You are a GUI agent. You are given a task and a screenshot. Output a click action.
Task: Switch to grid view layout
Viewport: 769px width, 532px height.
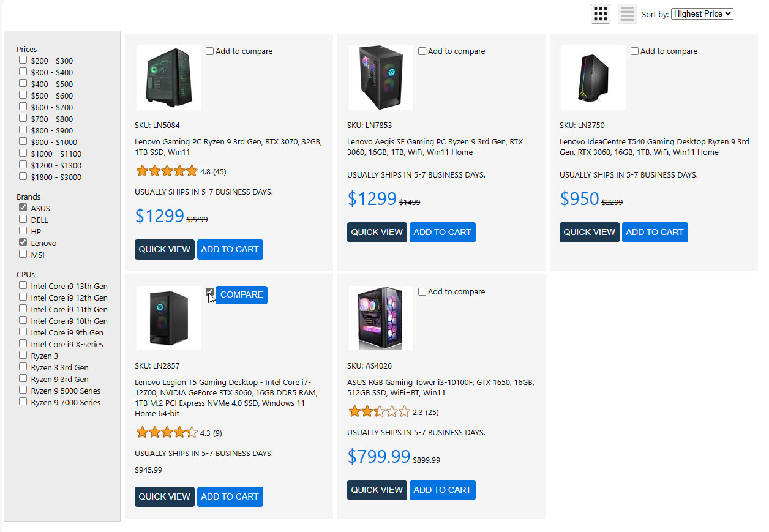600,13
